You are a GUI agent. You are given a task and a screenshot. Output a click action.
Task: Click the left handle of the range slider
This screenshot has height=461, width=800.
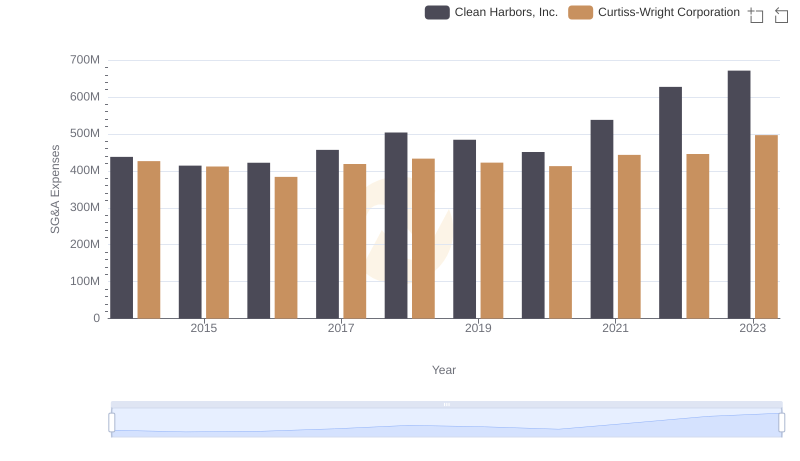click(x=112, y=422)
